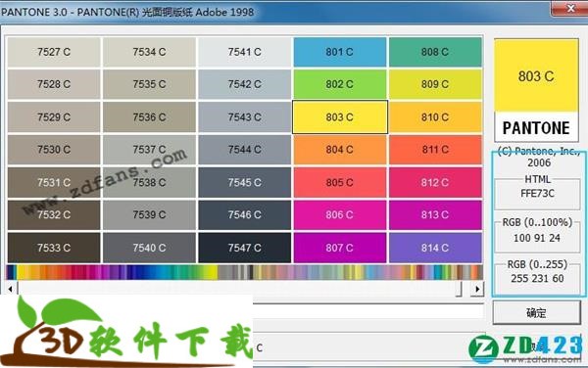Click the scrollbar right arrow
Viewport: 588px width, 368px height.
click(x=477, y=289)
